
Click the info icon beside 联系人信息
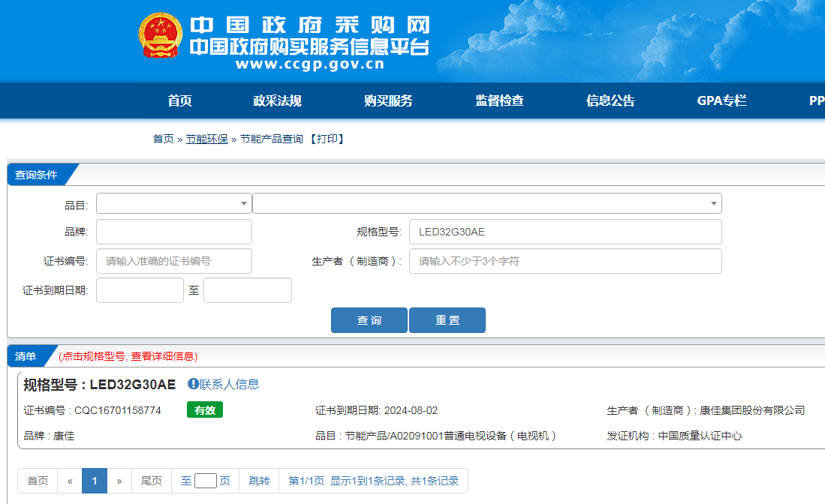[x=193, y=384]
